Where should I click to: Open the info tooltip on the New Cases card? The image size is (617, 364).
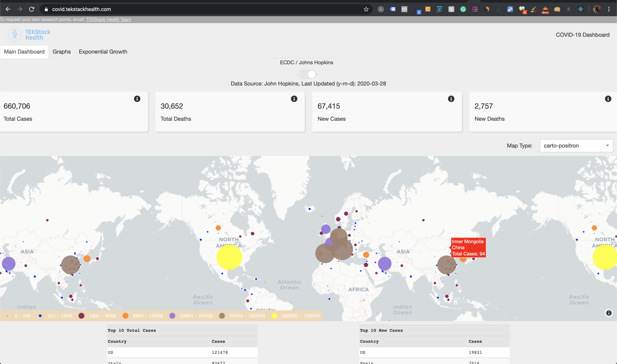451,99
